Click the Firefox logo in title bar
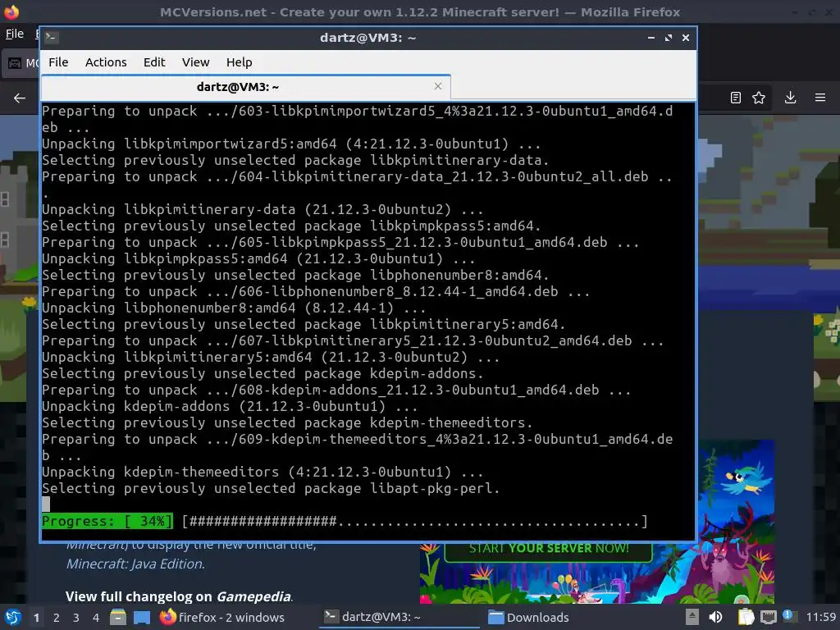Image resolution: width=840 pixels, height=630 pixels. point(11,11)
